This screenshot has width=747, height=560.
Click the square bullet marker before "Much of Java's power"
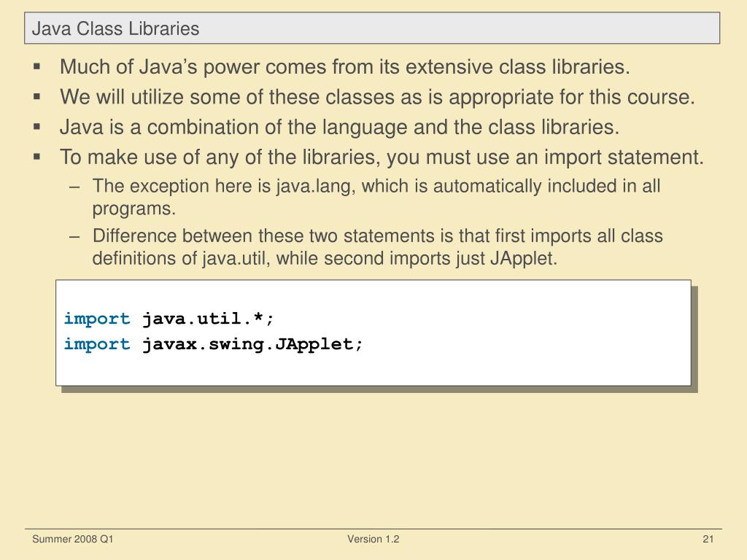tap(36, 68)
